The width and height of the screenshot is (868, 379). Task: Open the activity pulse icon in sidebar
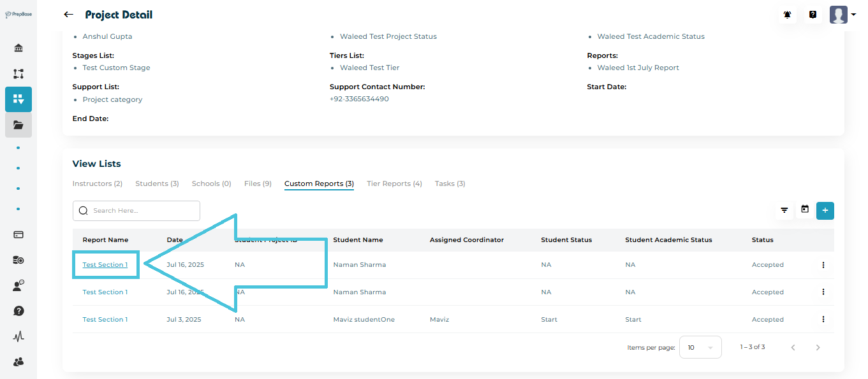point(18,336)
